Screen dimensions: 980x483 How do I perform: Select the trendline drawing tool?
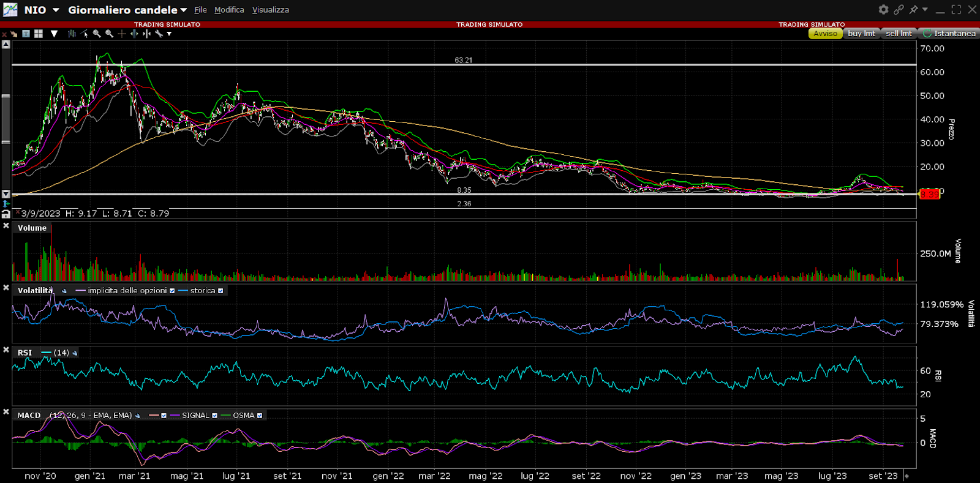coord(84,34)
